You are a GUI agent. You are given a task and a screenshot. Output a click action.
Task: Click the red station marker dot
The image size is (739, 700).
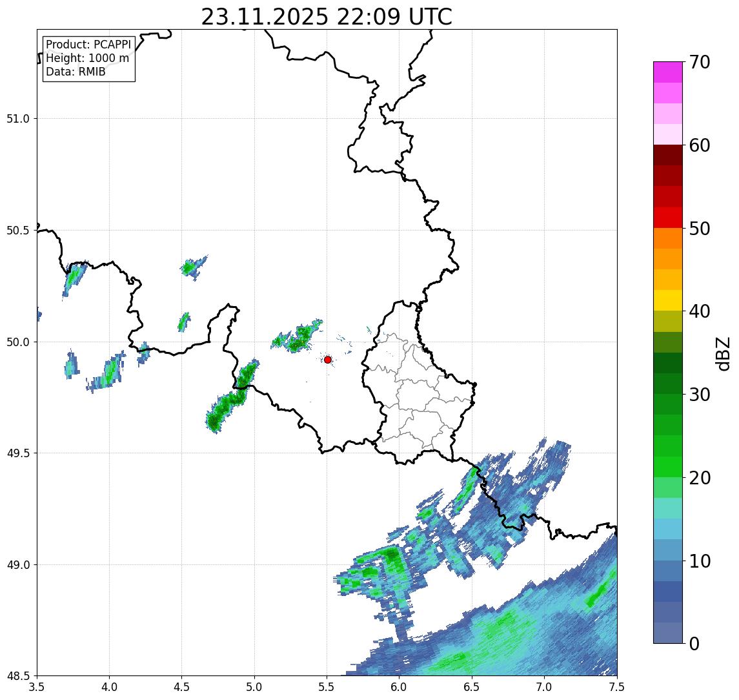pyautogui.click(x=328, y=360)
